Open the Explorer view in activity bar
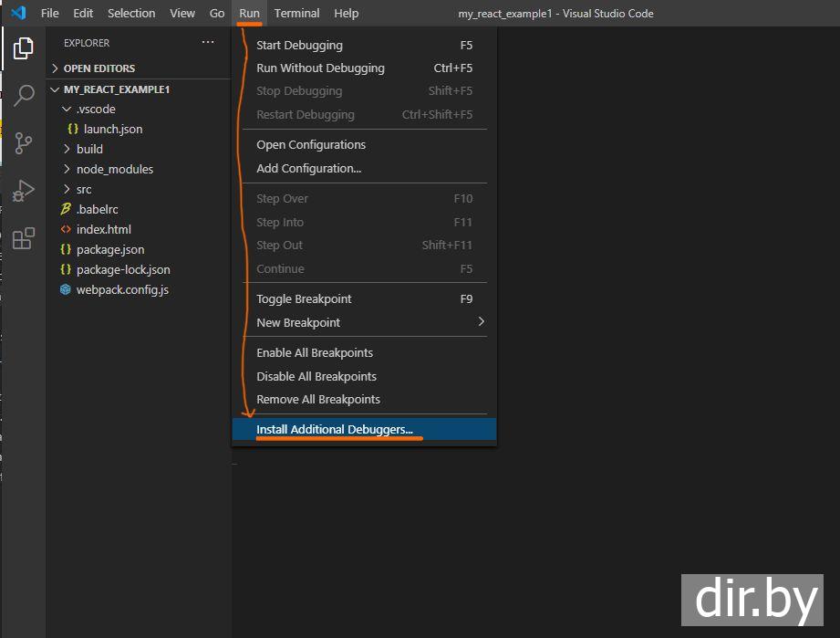The width and height of the screenshot is (840, 638). [x=23, y=48]
